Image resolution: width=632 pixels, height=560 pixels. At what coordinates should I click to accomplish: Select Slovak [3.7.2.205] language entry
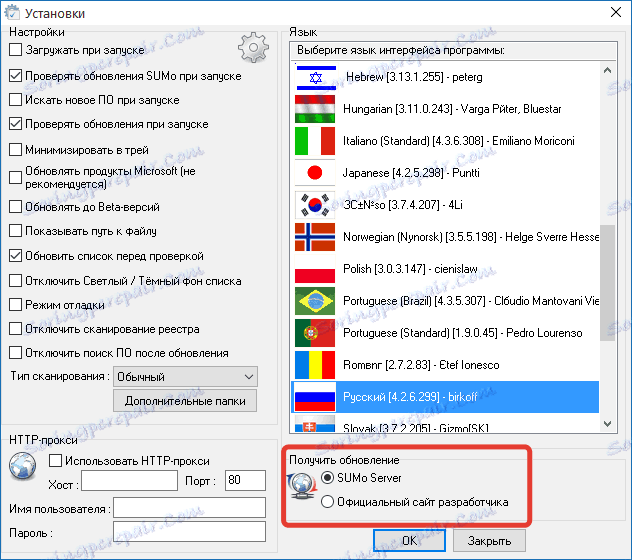(445, 423)
